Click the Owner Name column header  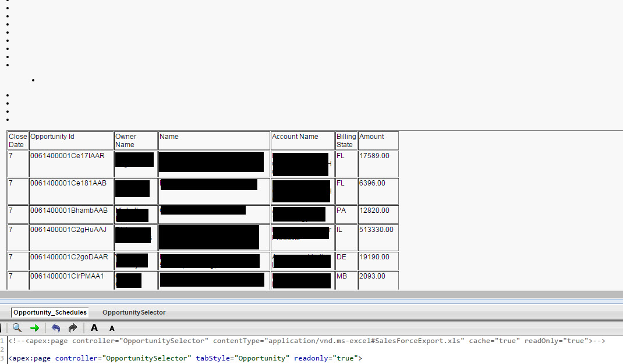[136, 141]
